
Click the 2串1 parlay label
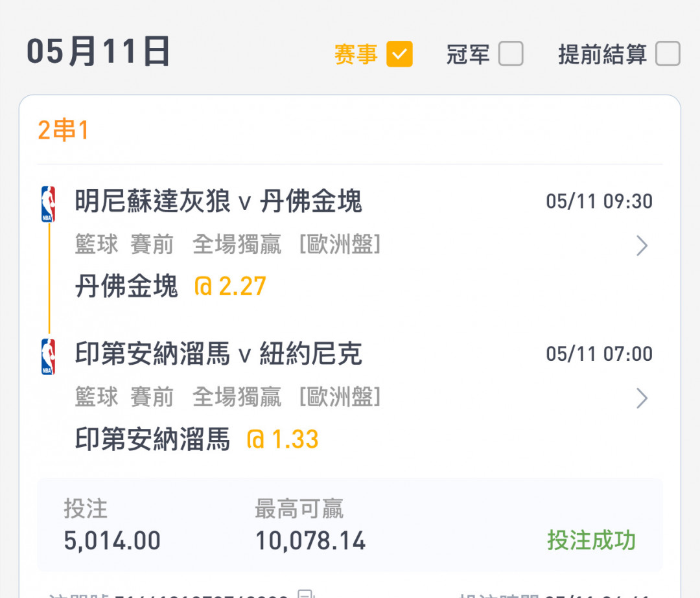(64, 130)
